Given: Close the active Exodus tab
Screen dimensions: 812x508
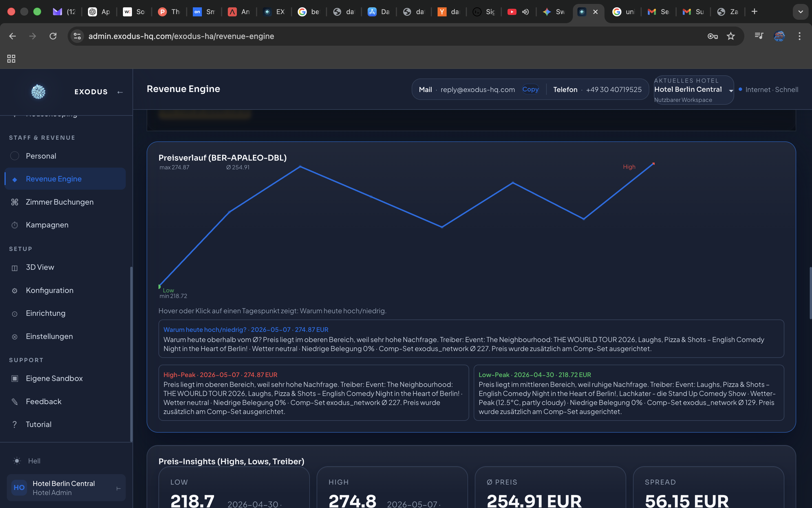Looking at the screenshot, I should point(595,12).
